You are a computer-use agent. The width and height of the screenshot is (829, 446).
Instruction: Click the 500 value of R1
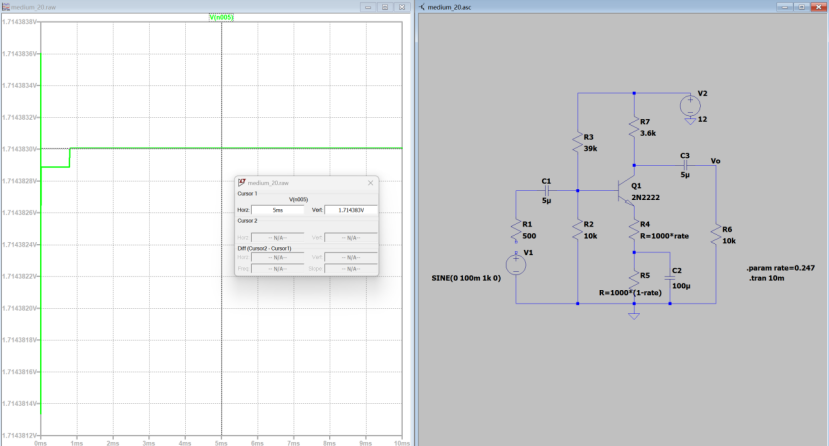click(x=529, y=236)
